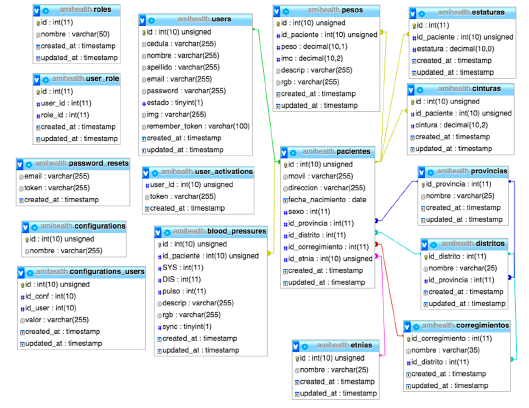This screenshot has width=529, height=408.
Task: Toggle the V collapse on cinturas table
Action: (411, 90)
